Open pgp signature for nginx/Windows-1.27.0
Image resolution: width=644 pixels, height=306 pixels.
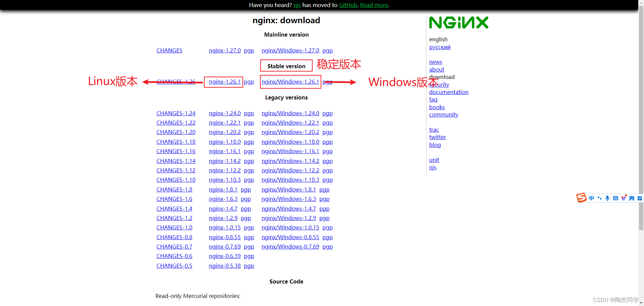(x=327, y=50)
